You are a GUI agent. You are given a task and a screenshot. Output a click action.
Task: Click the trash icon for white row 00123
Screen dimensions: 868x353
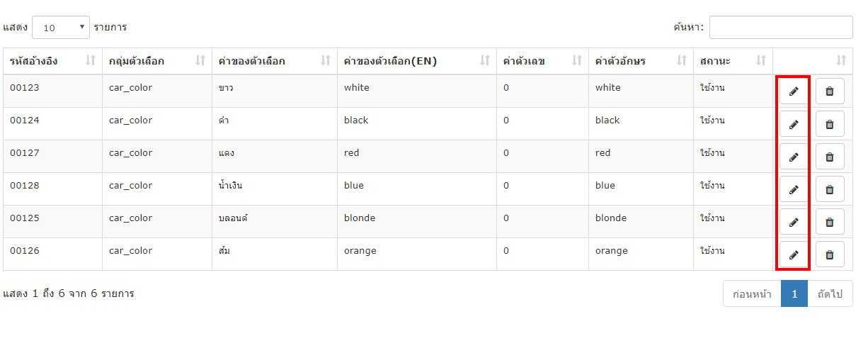click(830, 91)
